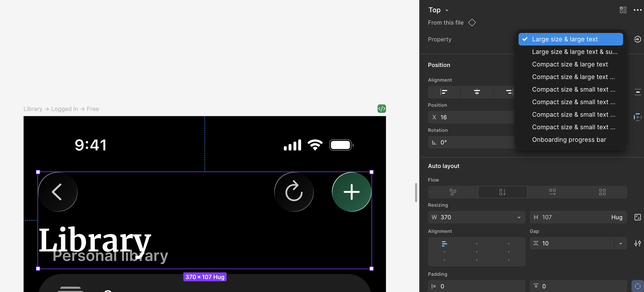The image size is (644, 292).
Task: Click the Library frame breadcrumb label
Action: point(61,109)
